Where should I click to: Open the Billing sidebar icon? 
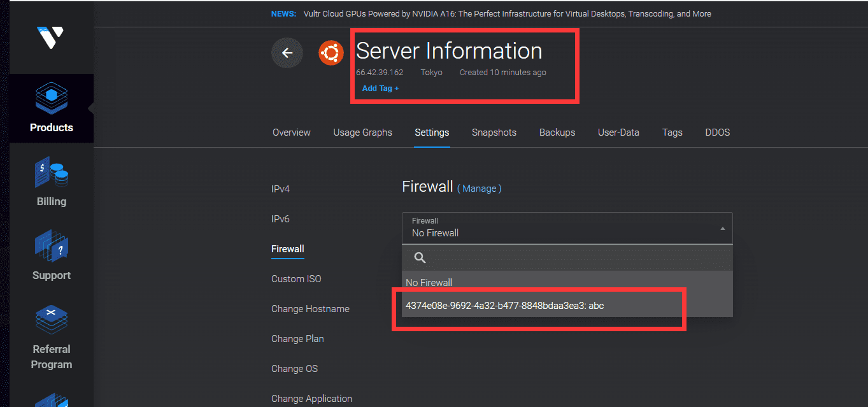(x=52, y=173)
